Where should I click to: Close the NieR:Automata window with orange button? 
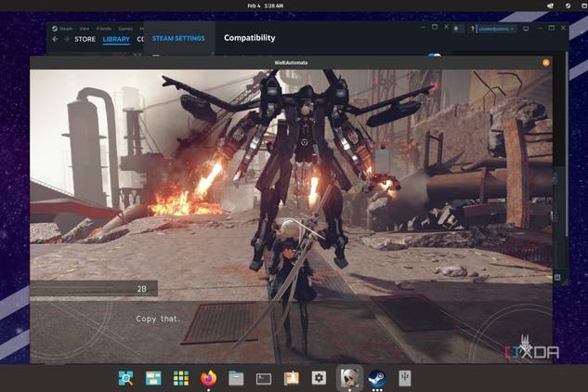[x=545, y=62]
